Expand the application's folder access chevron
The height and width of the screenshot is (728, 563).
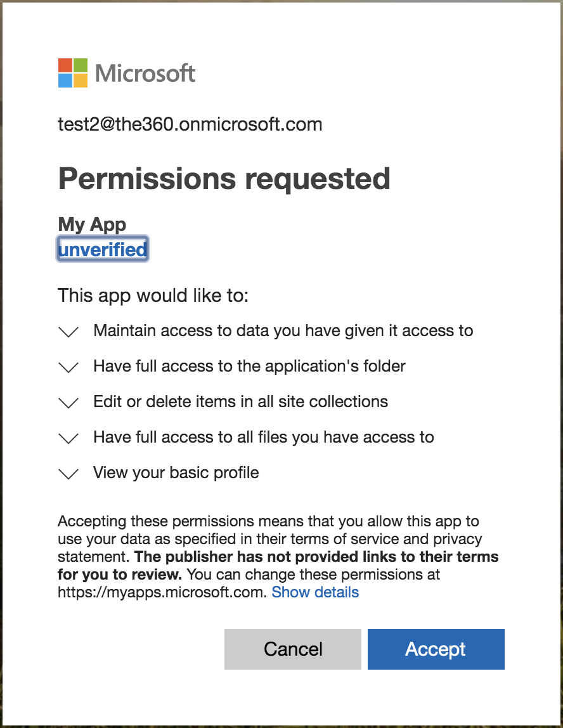pyautogui.click(x=68, y=367)
